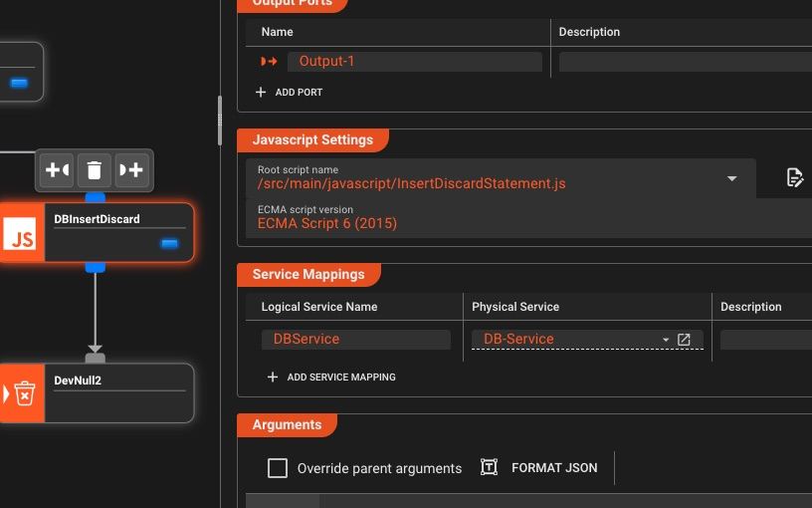812x508 pixels.
Task: Edit the DBService logical service name field
Action: (x=356, y=340)
